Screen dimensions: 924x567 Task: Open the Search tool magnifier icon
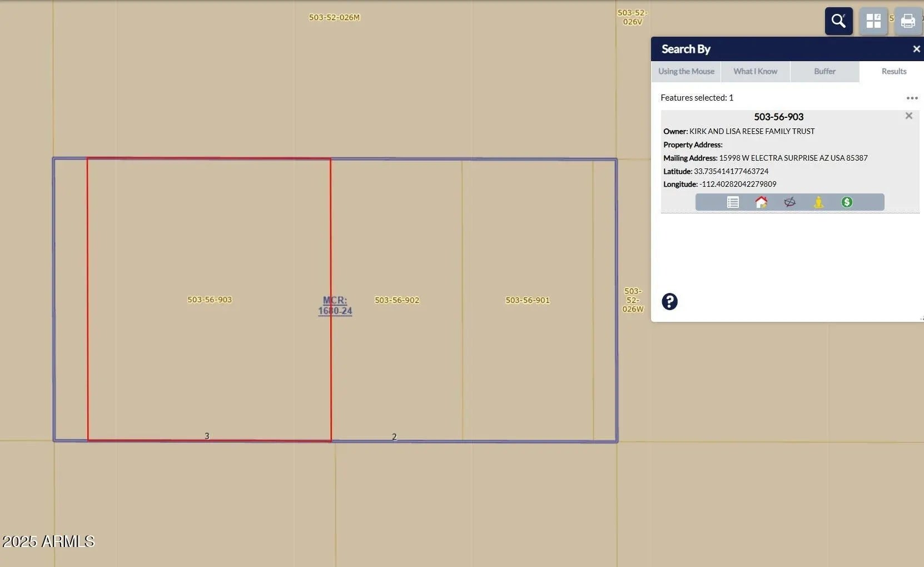click(x=838, y=21)
